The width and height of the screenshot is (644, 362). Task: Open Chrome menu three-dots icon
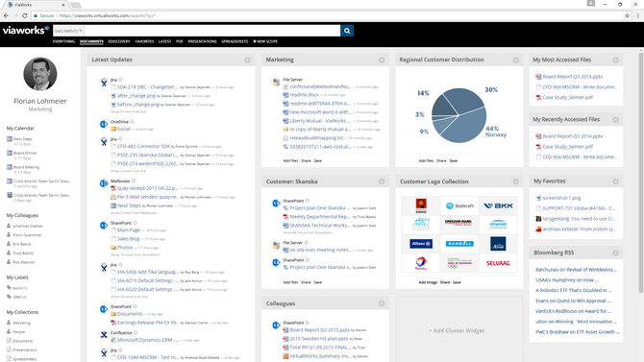tap(638, 15)
